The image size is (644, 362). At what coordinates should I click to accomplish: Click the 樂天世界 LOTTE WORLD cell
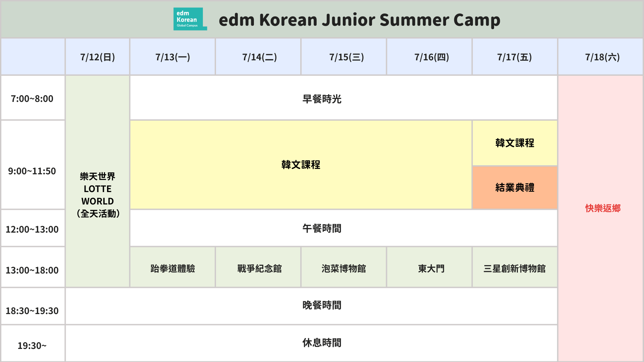click(98, 195)
